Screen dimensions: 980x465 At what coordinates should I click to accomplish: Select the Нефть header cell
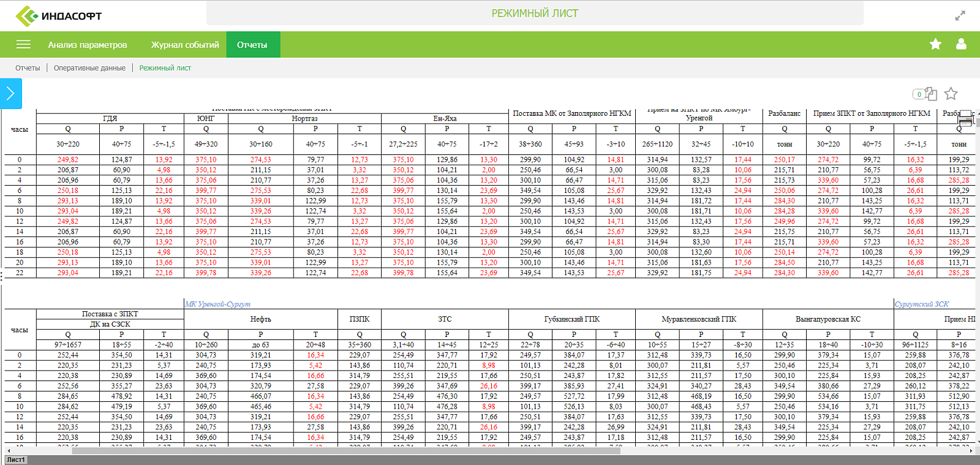point(260,319)
